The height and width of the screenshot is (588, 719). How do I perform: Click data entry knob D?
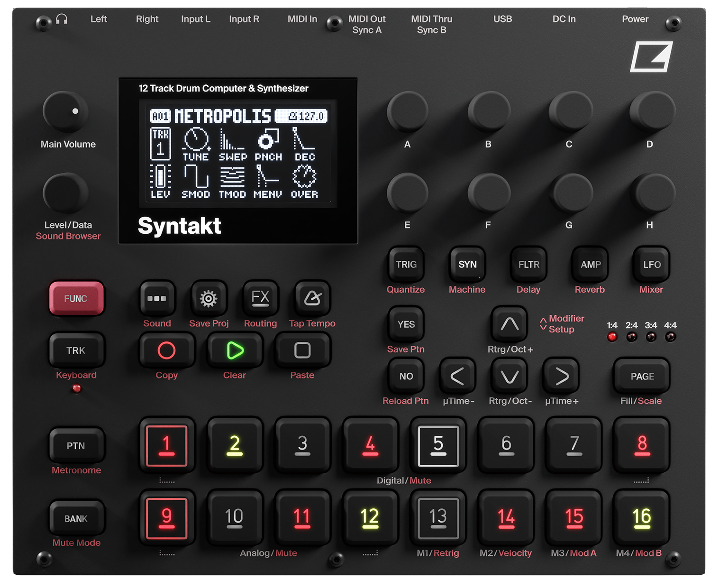652,112
